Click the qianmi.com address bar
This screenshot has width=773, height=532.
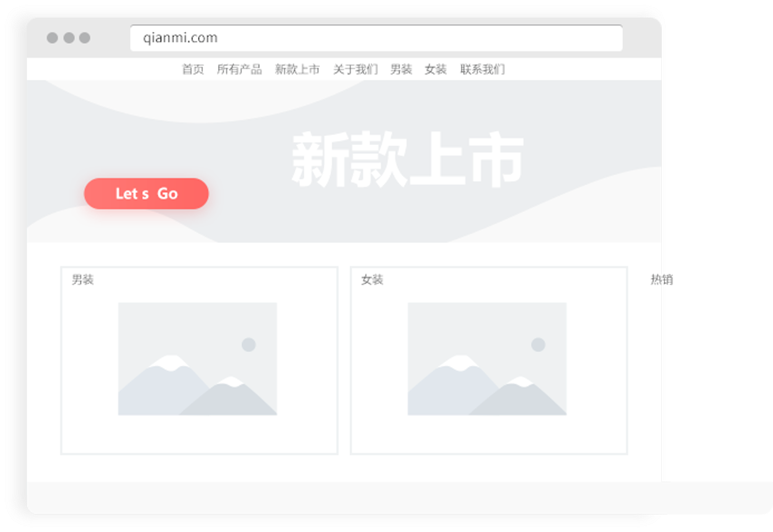376,38
